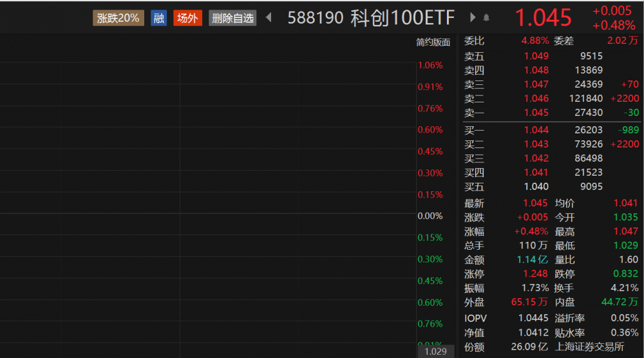The image size is (644, 358).
Task: Click the bell alert icon
Action: (x=486, y=17)
